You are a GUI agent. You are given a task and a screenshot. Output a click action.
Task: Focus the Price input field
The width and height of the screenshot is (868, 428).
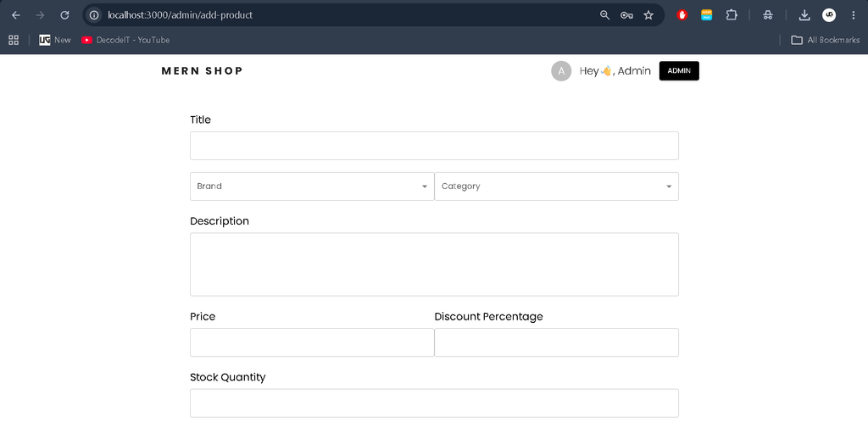[x=312, y=342]
